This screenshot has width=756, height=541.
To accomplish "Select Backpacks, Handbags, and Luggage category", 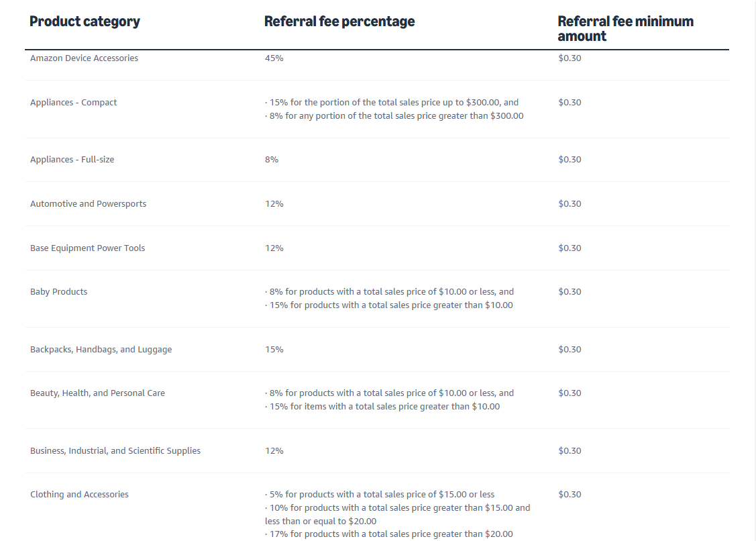I will point(101,350).
